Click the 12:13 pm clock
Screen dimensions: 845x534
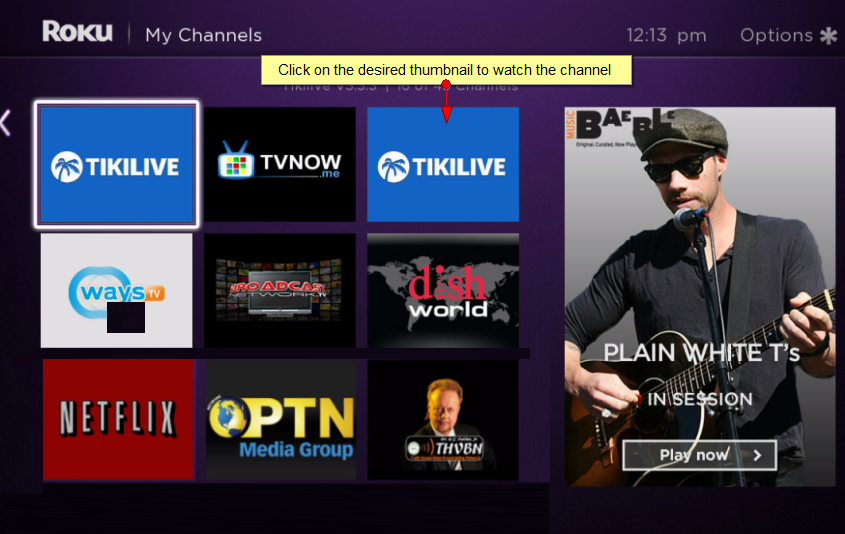tap(666, 36)
